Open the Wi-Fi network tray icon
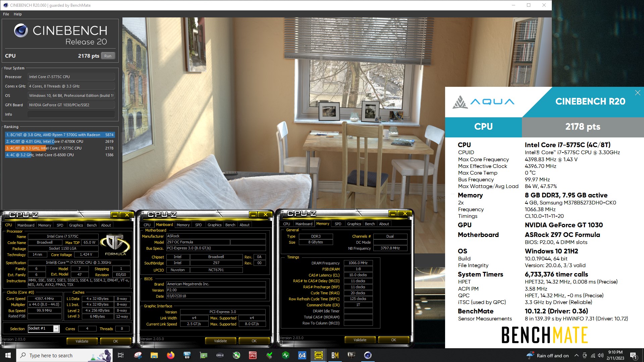Image resolution: width=644 pixels, height=362 pixels. click(593, 355)
